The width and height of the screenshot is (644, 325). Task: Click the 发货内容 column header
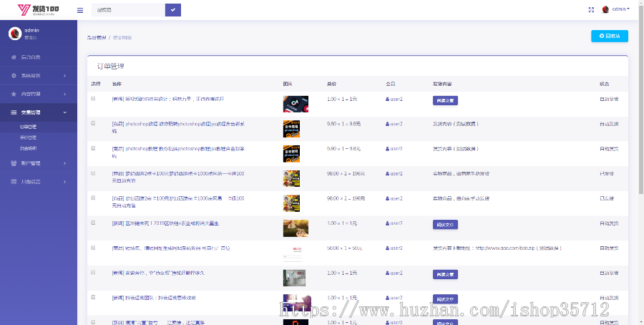[442, 84]
